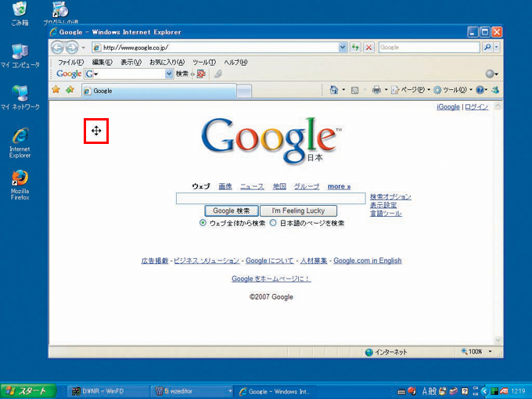Click the Help question mark icon
Image resolution: width=532 pixels, height=399 pixels.
point(480,90)
